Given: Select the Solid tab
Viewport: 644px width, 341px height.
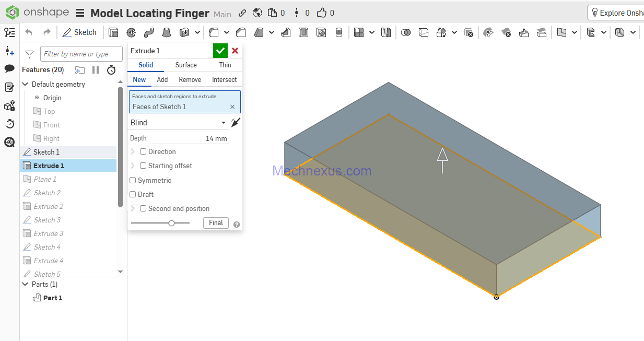Looking at the screenshot, I should [146, 65].
